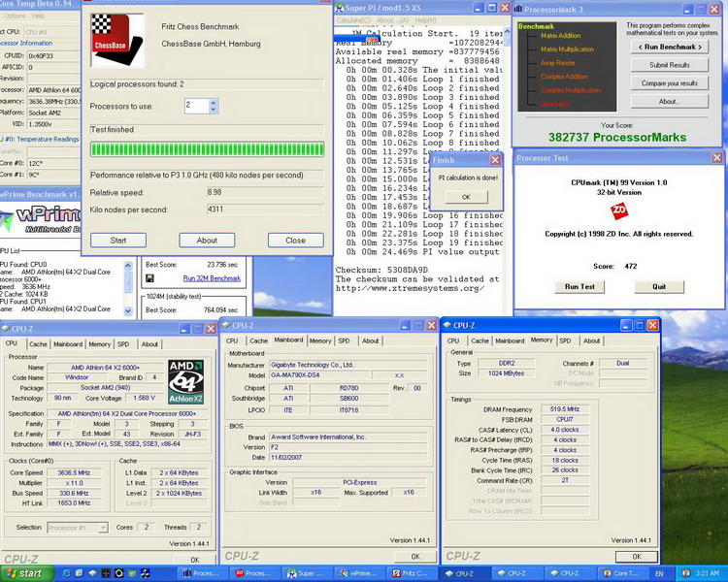The width and height of the screenshot is (728, 582).
Task: Click the Start button
Action: click(x=25, y=573)
